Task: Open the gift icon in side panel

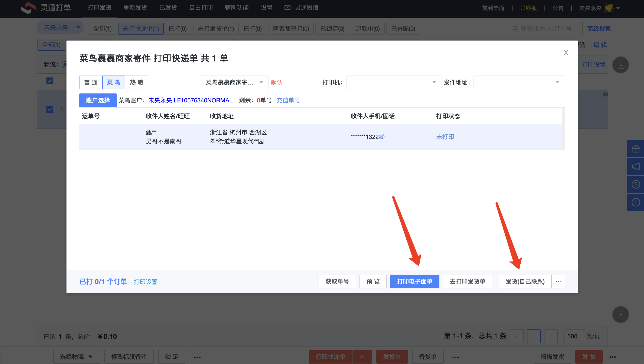Action: coord(636,149)
